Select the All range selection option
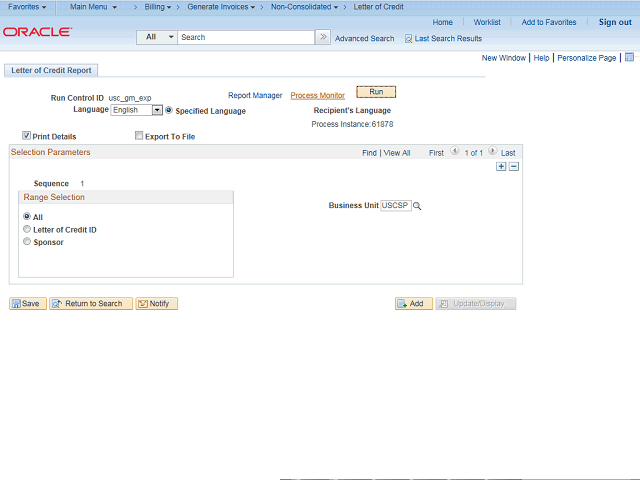Image resolution: width=640 pixels, height=480 pixels. (x=27, y=216)
